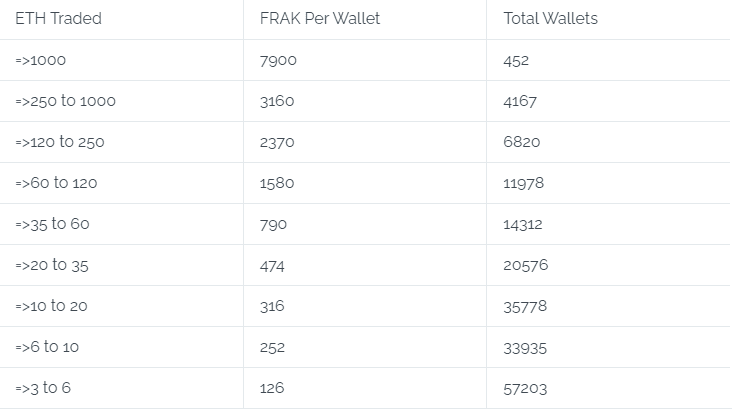Viewport: 741px width, 417px height.
Task: Click the 126 FRAK per wallet cell
Action: click(x=272, y=388)
